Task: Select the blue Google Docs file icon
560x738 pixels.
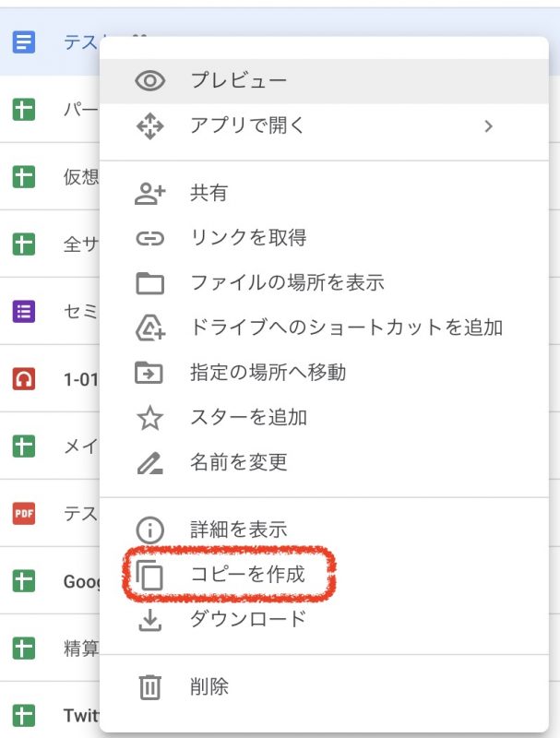Action: click(x=24, y=42)
